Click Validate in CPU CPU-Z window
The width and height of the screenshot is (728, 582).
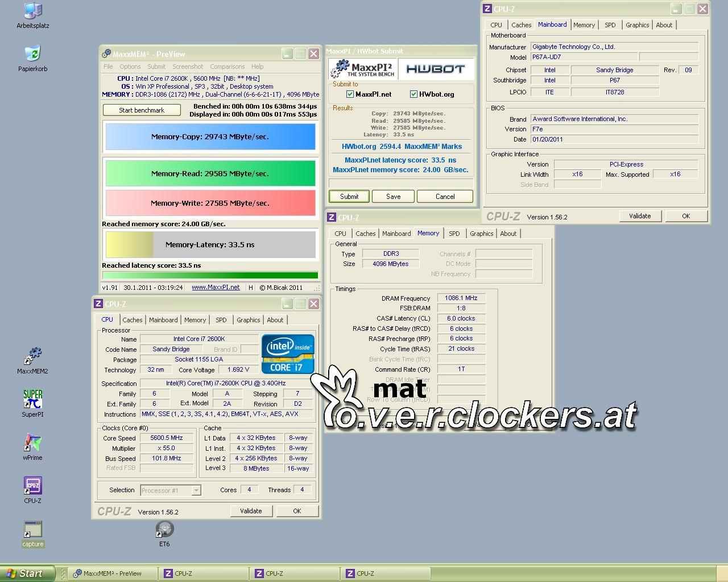[251, 511]
